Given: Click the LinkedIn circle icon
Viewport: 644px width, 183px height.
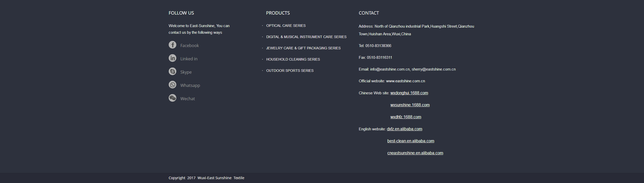Looking at the screenshot, I should tap(172, 58).
